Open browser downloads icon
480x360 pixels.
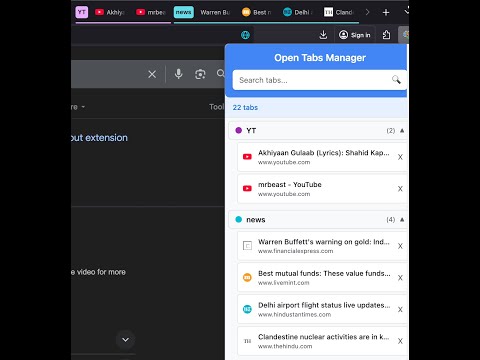(323, 35)
